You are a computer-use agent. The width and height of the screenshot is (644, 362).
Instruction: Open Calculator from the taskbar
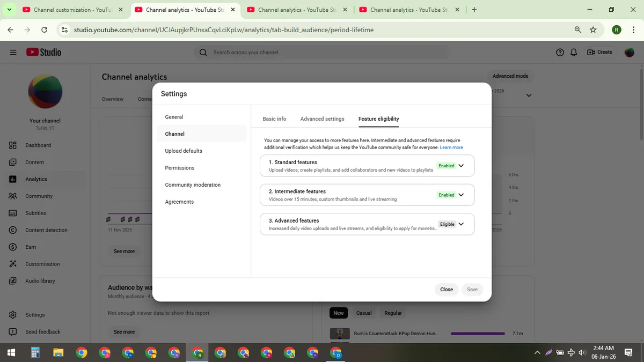pos(35,353)
